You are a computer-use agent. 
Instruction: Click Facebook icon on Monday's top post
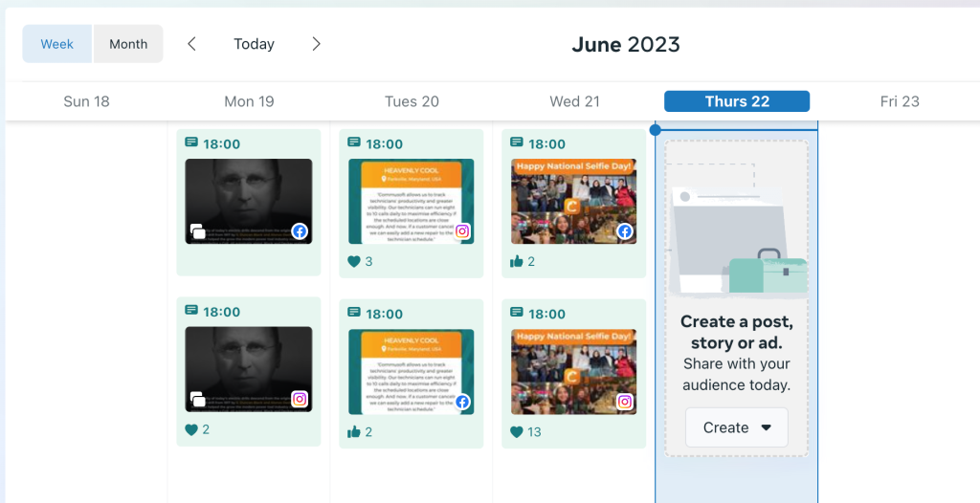tap(300, 231)
